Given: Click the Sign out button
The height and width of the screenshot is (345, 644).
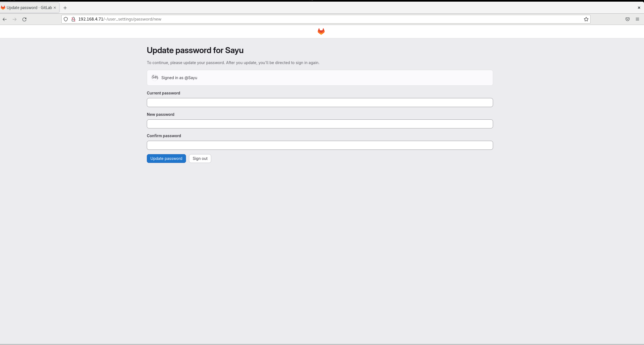Looking at the screenshot, I should [200, 159].
